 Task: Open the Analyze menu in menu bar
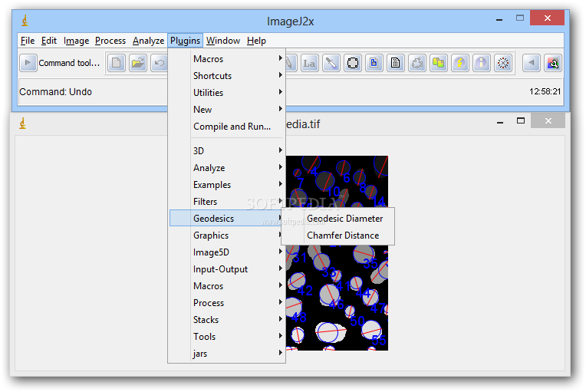click(x=148, y=41)
